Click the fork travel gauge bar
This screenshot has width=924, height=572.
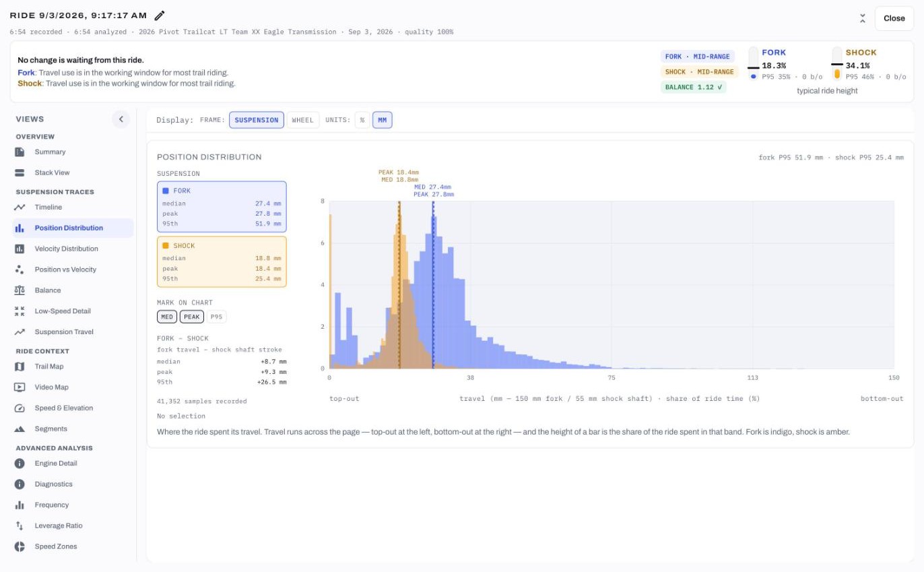click(x=754, y=64)
